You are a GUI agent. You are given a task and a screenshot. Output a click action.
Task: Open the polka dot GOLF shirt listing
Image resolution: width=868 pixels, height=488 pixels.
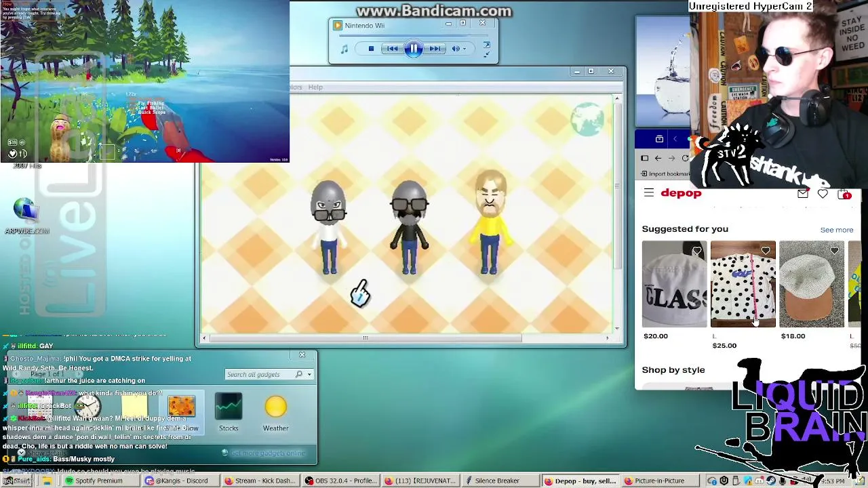(x=743, y=284)
